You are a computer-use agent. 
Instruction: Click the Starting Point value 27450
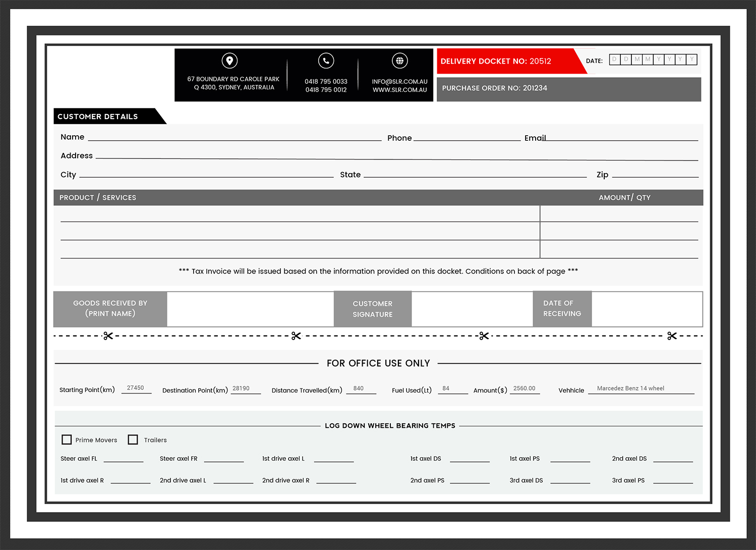tap(136, 388)
